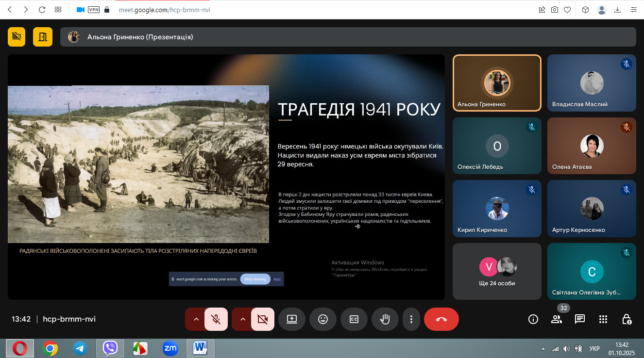The width and height of the screenshot is (644, 358).
Task: Show the participants list
Action: [556, 319]
